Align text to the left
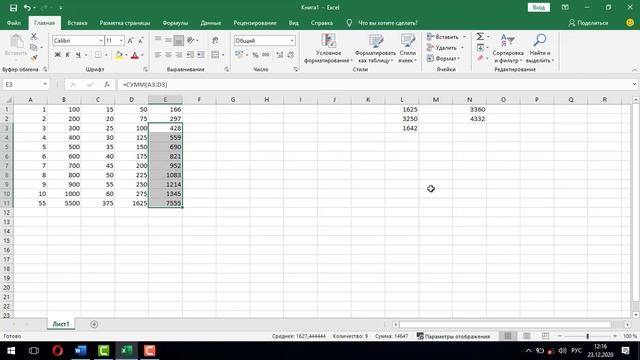The height and width of the screenshot is (360, 640). tap(158, 55)
